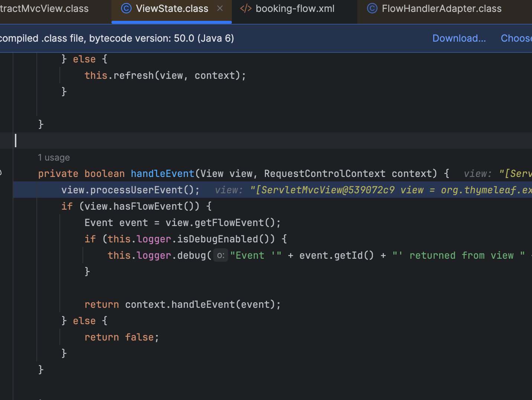Viewport: 532px width, 400px height.
Task: Click the handleEvent method name in declaration
Action: pos(162,174)
